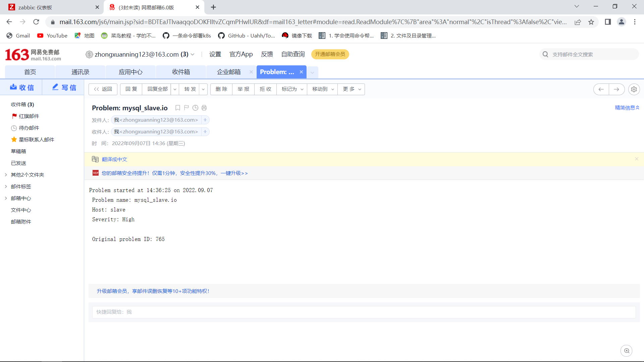The width and height of the screenshot is (644, 362).
Task: Print email using the printer icon
Action: pos(204,108)
